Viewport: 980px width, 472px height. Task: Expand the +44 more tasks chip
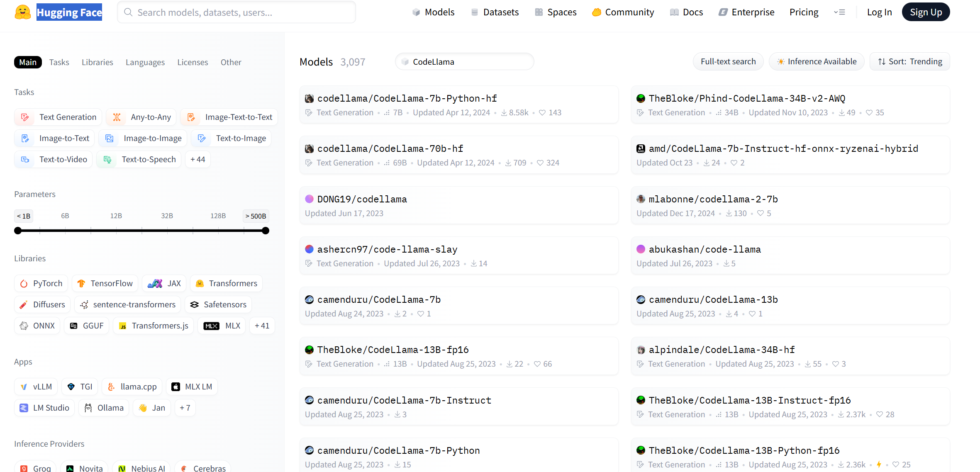tap(197, 159)
